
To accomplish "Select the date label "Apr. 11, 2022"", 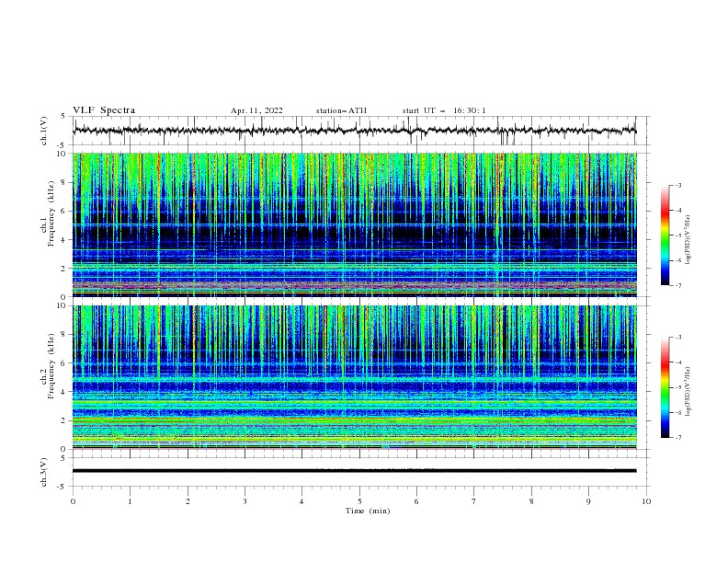I will 256,110.
